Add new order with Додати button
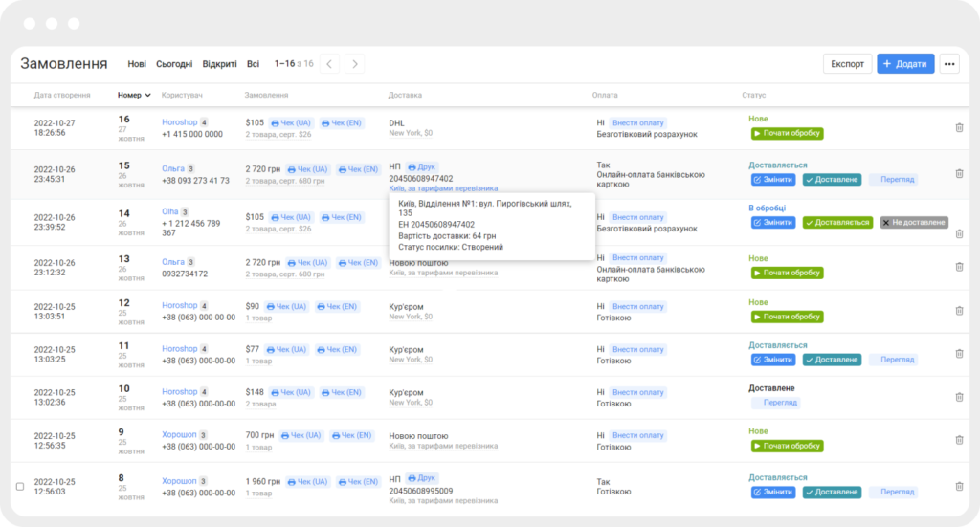The width and height of the screenshot is (980, 527). tap(904, 64)
